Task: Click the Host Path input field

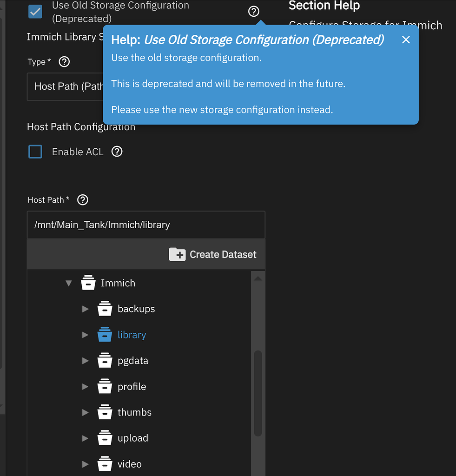Action: click(146, 225)
